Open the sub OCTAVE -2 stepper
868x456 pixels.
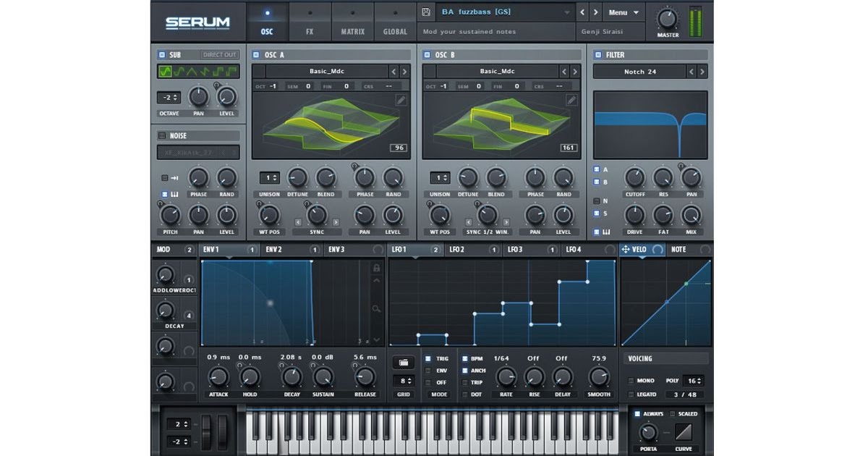coord(169,97)
